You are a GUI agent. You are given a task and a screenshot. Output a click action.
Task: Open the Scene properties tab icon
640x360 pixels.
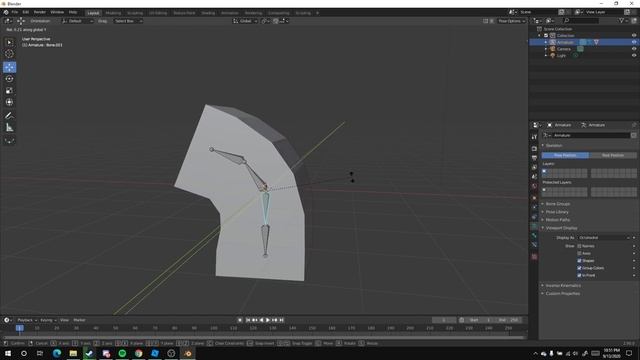pyautogui.click(x=534, y=177)
